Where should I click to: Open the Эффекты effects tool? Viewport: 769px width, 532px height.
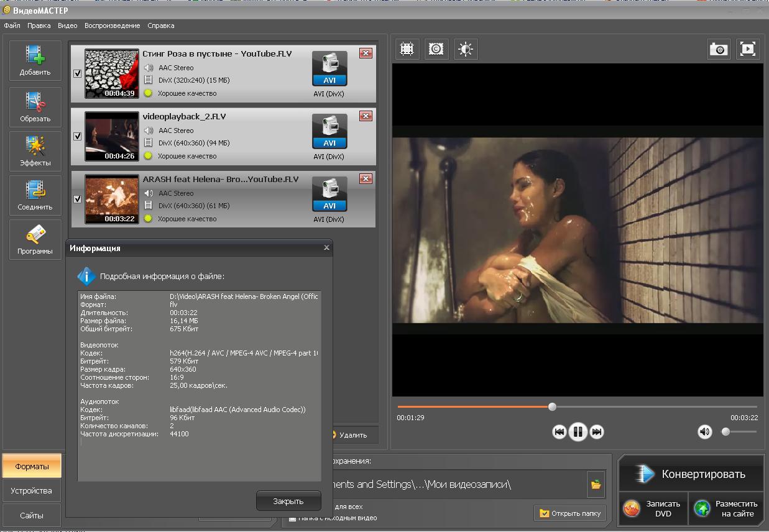click(35, 151)
